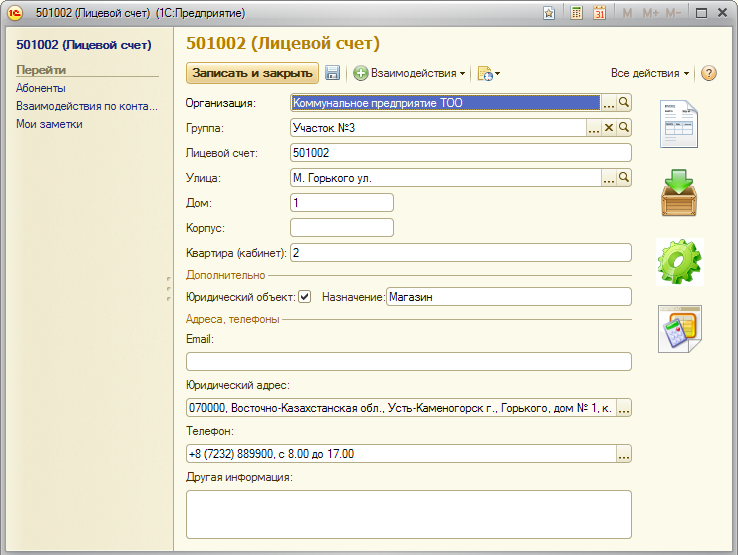
Task: Click into the Email input field
Action: (x=408, y=361)
